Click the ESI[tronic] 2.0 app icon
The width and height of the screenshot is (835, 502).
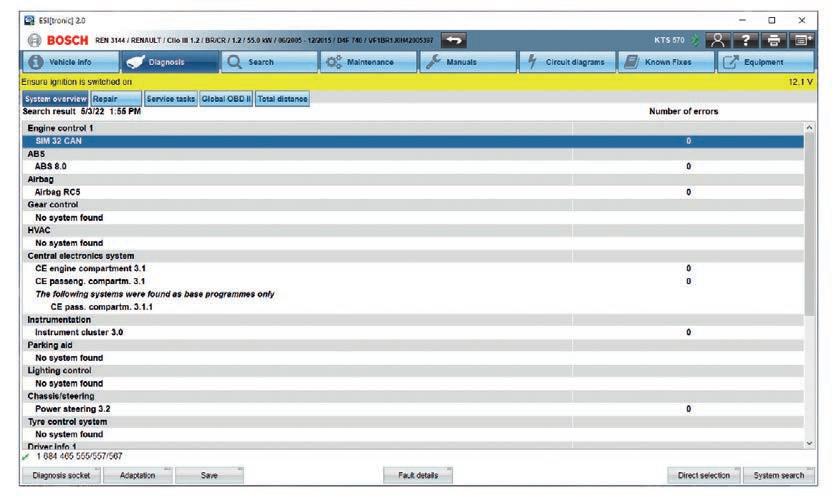(29, 20)
